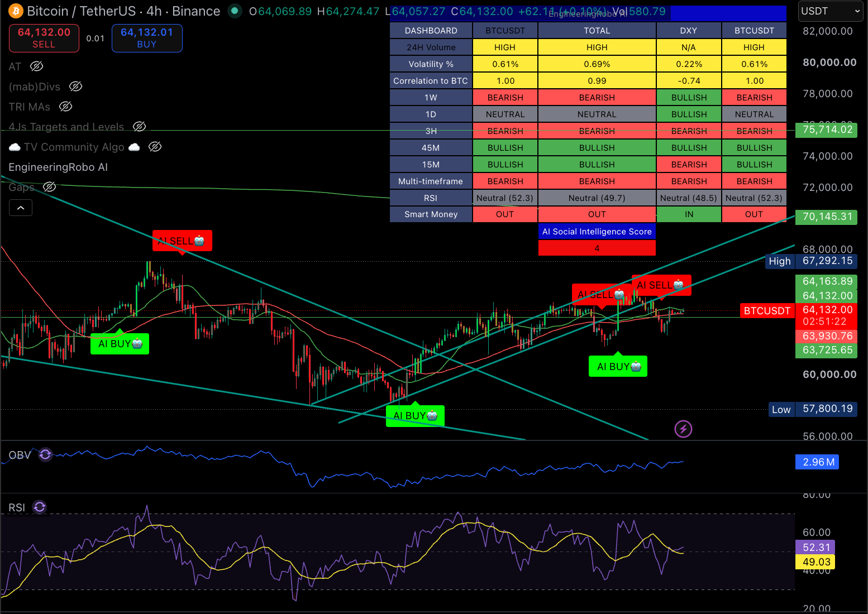Toggle visibility of Gaps indicator
The image size is (868, 614).
49,187
